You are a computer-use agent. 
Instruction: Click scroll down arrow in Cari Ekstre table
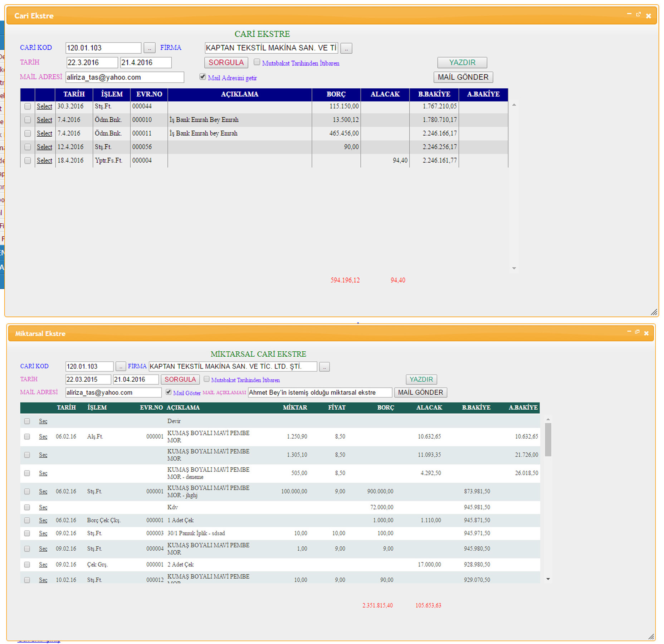[x=514, y=268]
